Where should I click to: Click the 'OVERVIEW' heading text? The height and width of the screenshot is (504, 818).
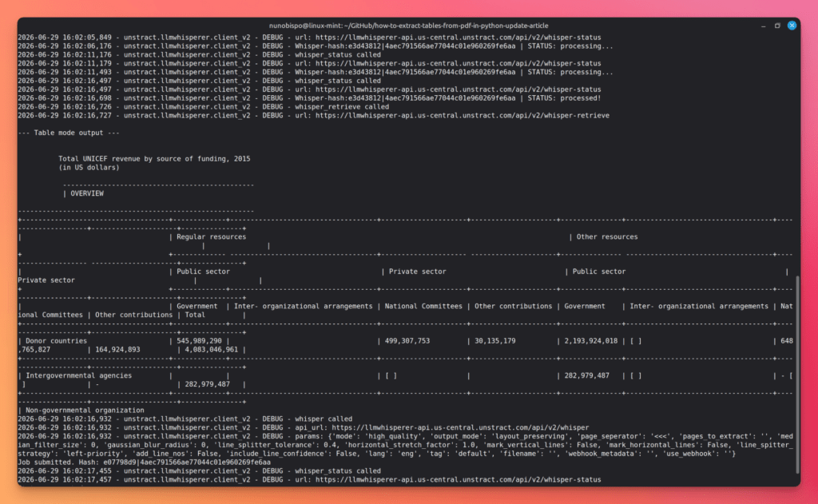coord(87,193)
